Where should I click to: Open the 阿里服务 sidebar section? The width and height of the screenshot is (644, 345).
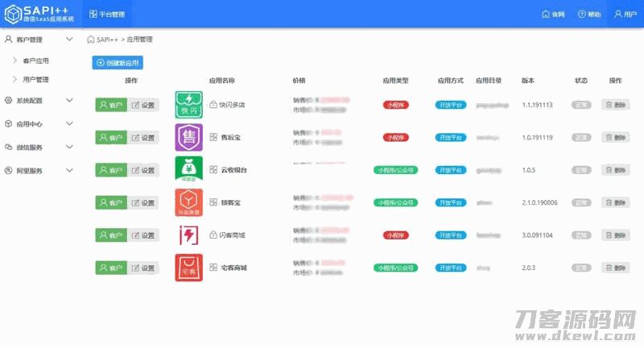point(38,171)
